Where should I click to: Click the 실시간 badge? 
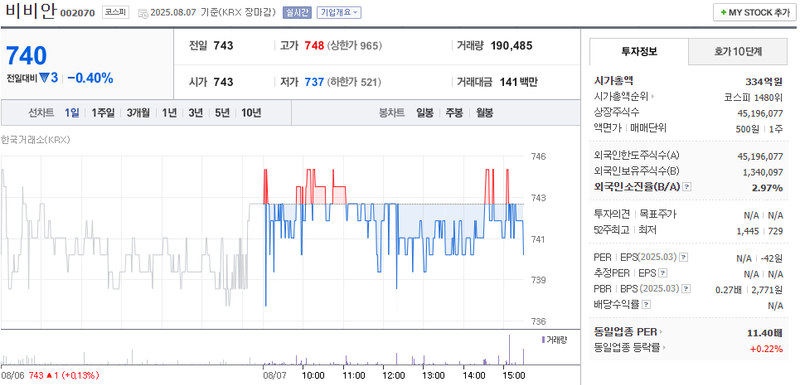tap(297, 13)
